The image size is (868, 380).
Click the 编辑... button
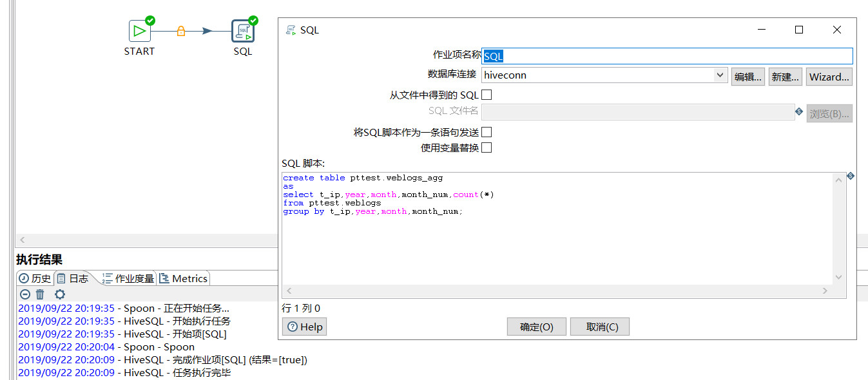coord(747,77)
